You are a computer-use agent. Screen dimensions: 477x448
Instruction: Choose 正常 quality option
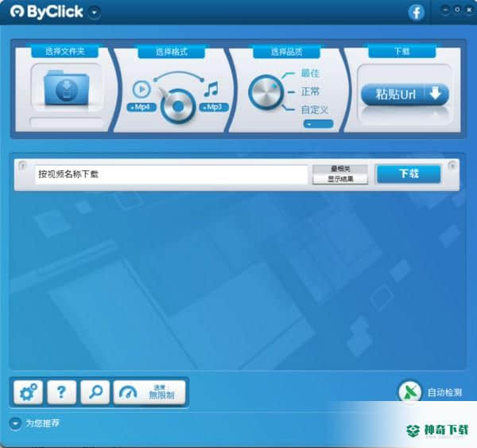[x=310, y=92]
